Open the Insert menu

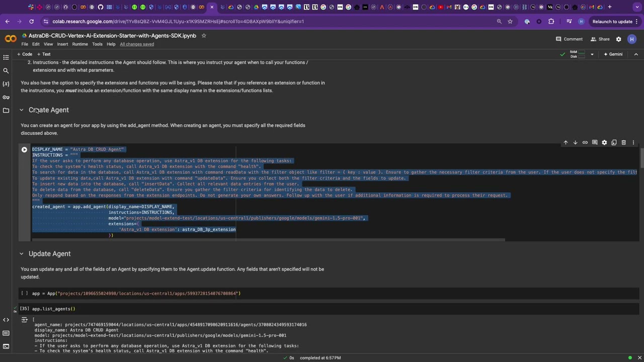pos(62,44)
